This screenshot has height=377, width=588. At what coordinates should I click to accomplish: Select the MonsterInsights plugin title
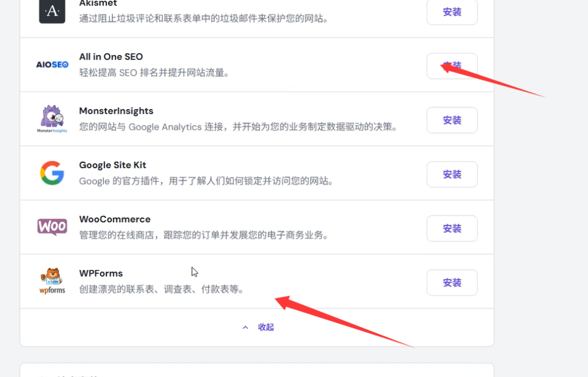pos(116,111)
